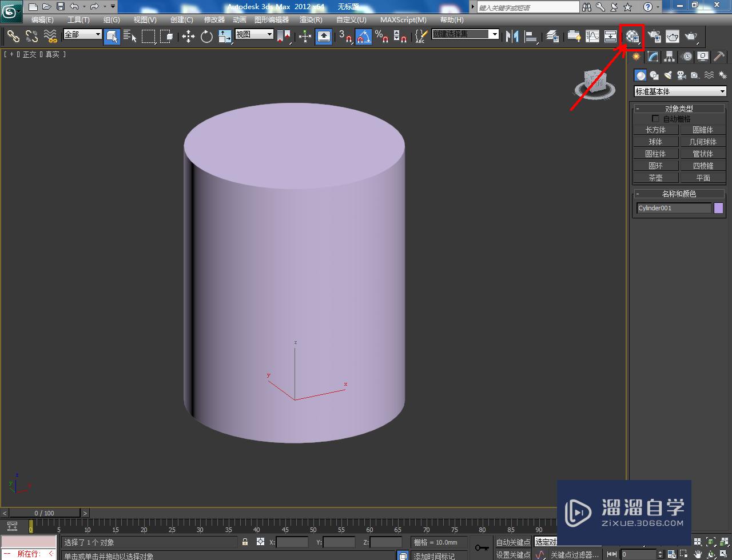The height and width of the screenshot is (560, 732).
Task: Open the 标准基本体 category dropdown
Action: coord(680,91)
